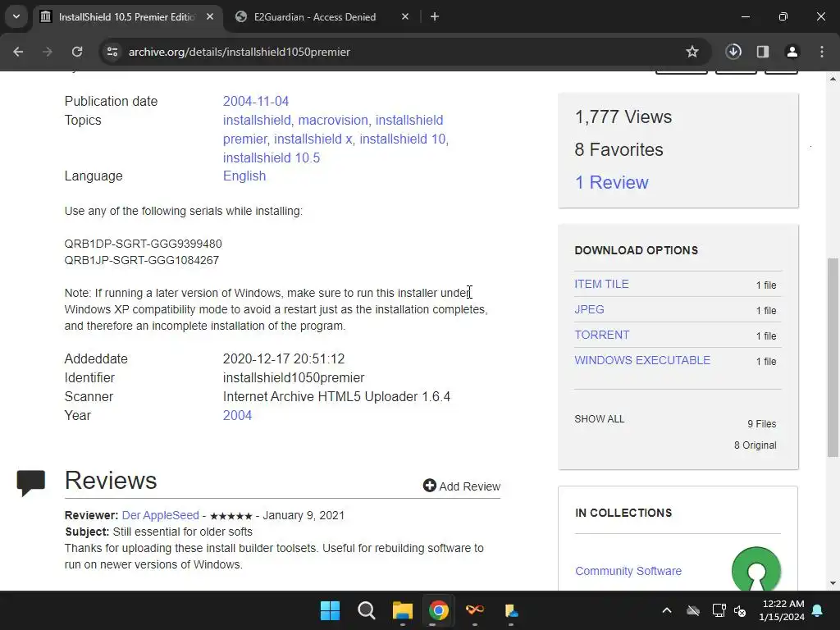Click the English language link
This screenshot has height=630, width=840.
point(244,176)
